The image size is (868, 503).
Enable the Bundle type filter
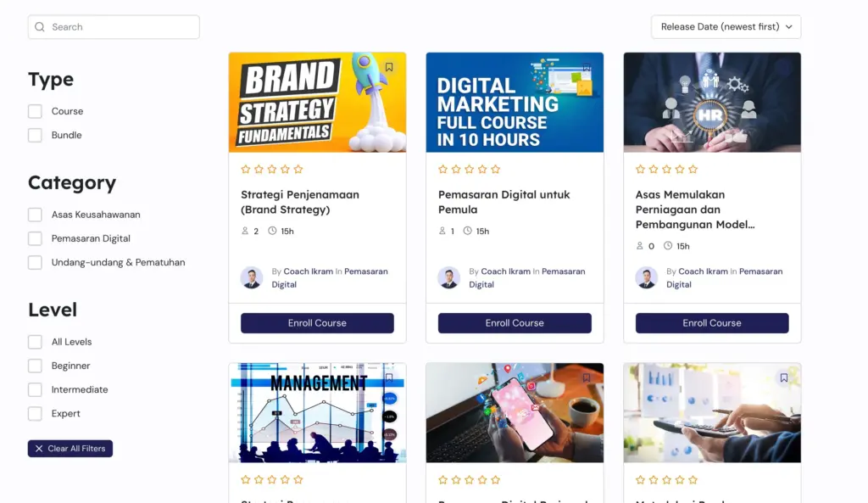pos(35,135)
